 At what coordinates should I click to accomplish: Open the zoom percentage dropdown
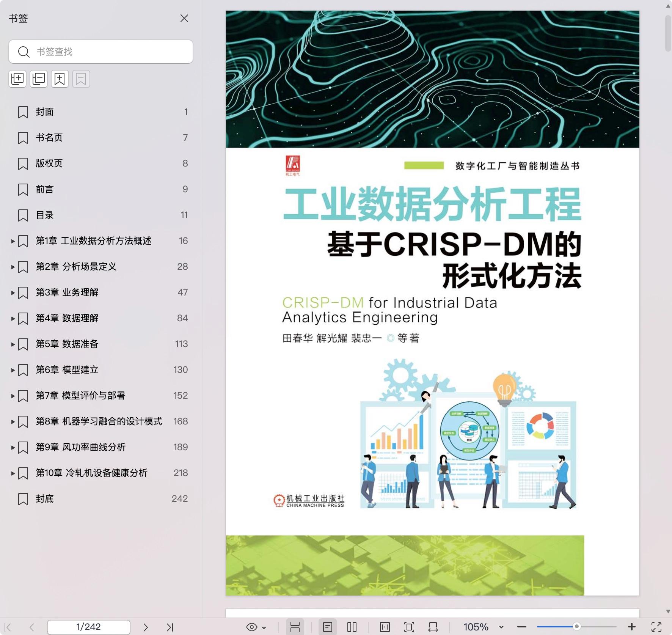(x=501, y=627)
